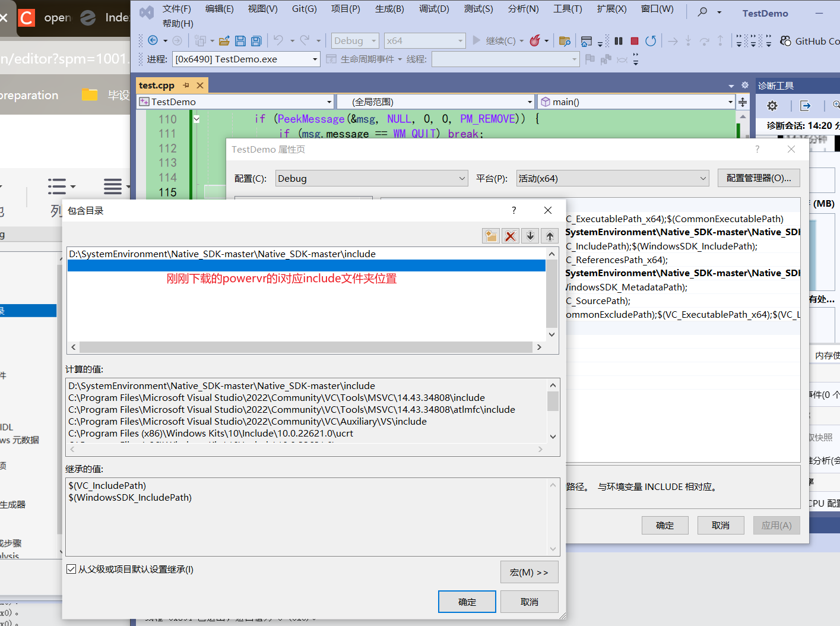Click horizontal scrollbar of include path list

(306, 347)
